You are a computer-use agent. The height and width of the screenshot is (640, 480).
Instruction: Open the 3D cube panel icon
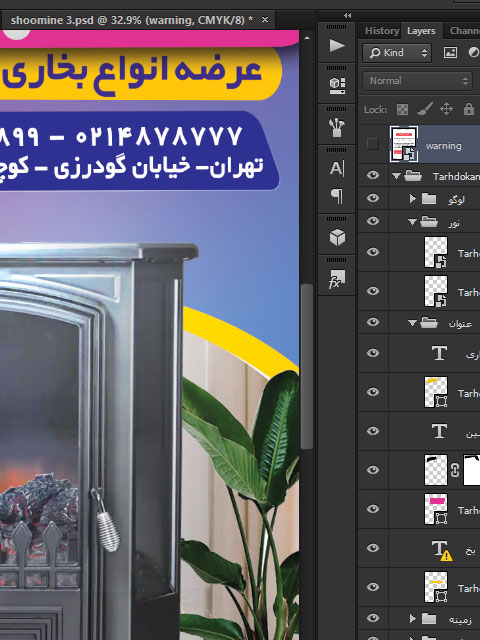337,237
